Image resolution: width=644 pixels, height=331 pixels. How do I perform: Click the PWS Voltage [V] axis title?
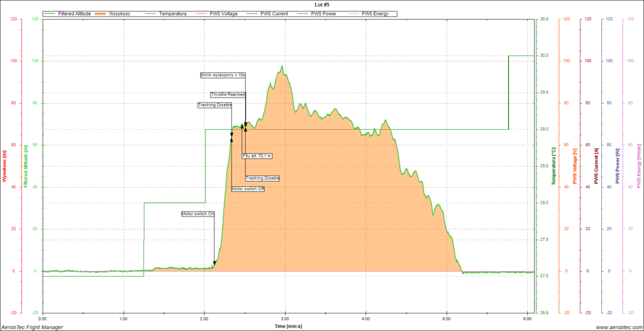click(574, 165)
